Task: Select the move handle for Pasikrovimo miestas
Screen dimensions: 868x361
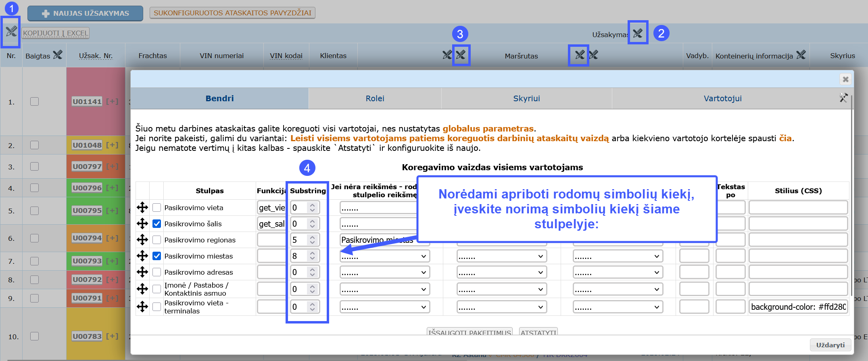Action: tap(142, 256)
